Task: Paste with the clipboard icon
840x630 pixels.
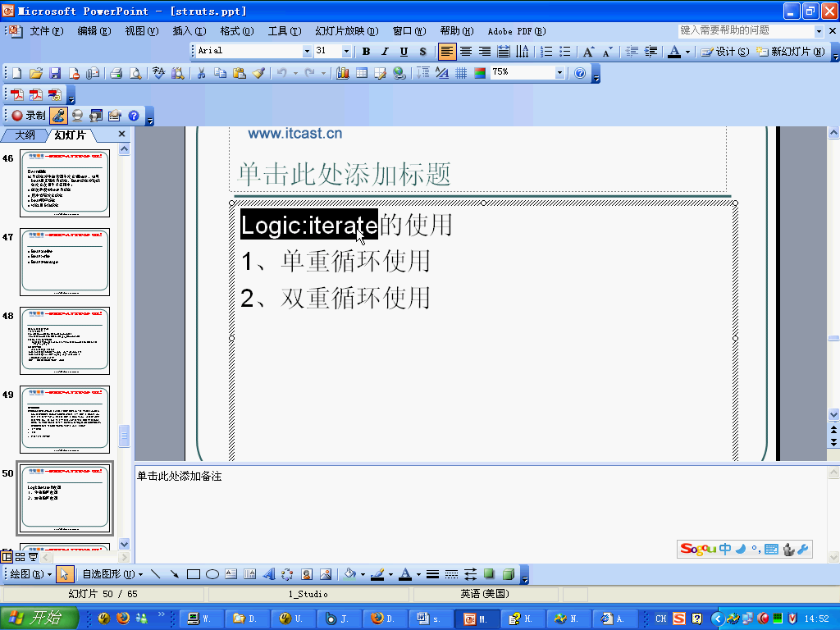Action: (240, 73)
